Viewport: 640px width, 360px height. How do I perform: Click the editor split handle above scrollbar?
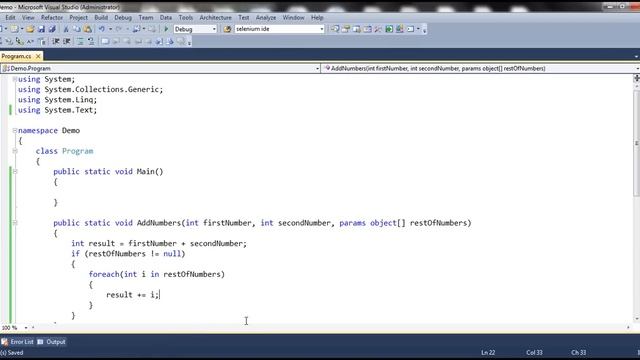coord(636,78)
